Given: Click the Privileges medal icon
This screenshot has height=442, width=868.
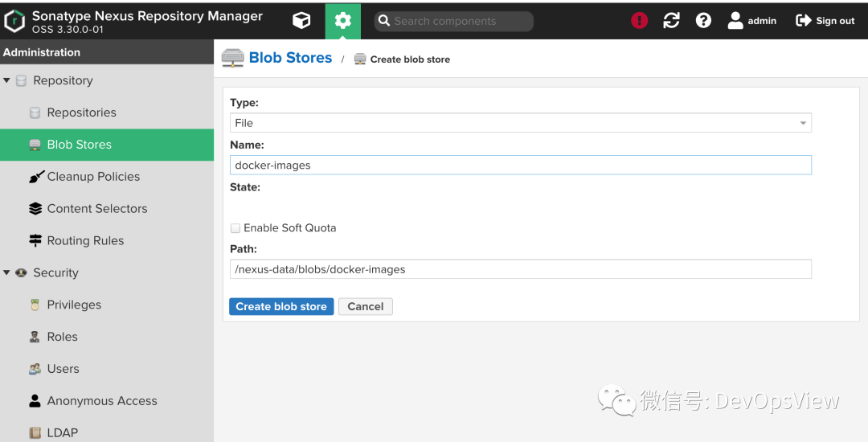Looking at the screenshot, I should pos(35,305).
